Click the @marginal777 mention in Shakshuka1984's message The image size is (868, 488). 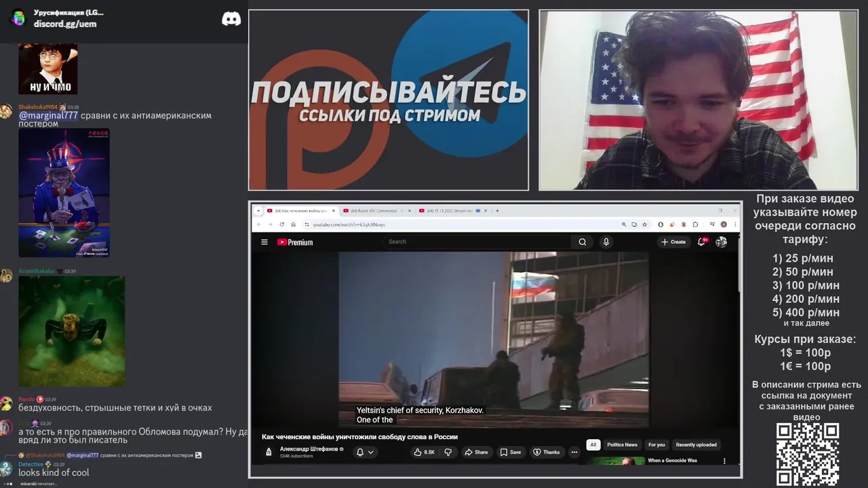[48, 115]
